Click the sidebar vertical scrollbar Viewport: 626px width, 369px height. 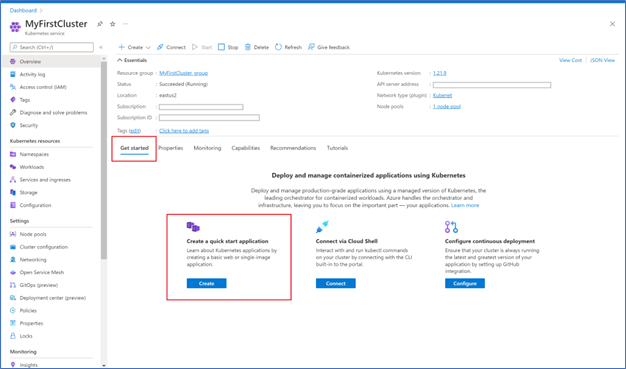[104, 160]
